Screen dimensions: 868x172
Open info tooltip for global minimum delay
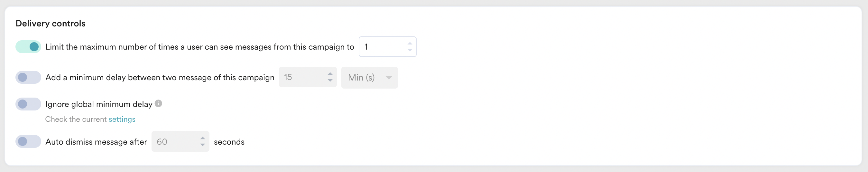(x=158, y=103)
